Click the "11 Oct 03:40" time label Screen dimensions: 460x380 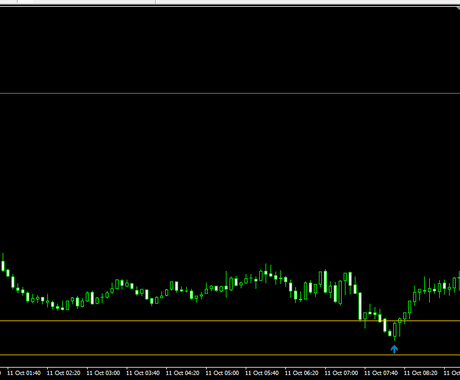coord(143,373)
